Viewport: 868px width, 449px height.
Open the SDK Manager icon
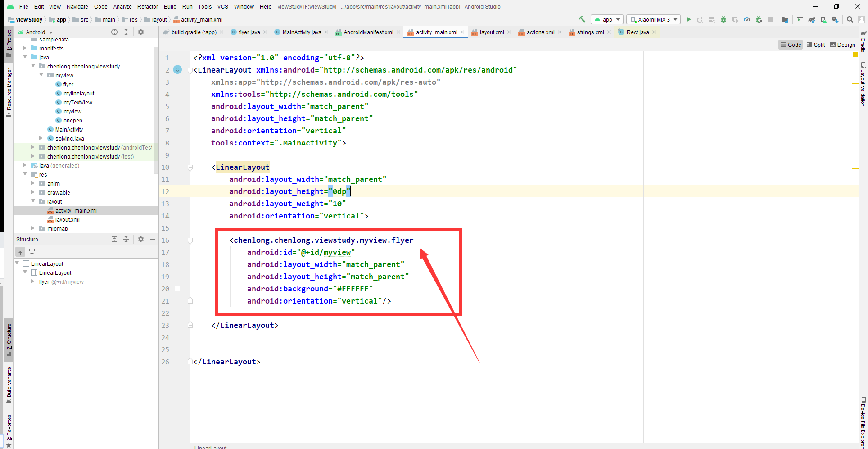835,19
